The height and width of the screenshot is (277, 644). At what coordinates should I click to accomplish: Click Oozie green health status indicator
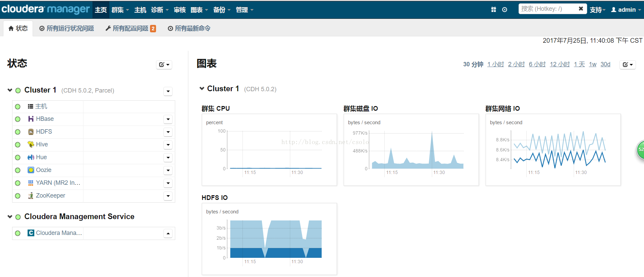point(18,170)
